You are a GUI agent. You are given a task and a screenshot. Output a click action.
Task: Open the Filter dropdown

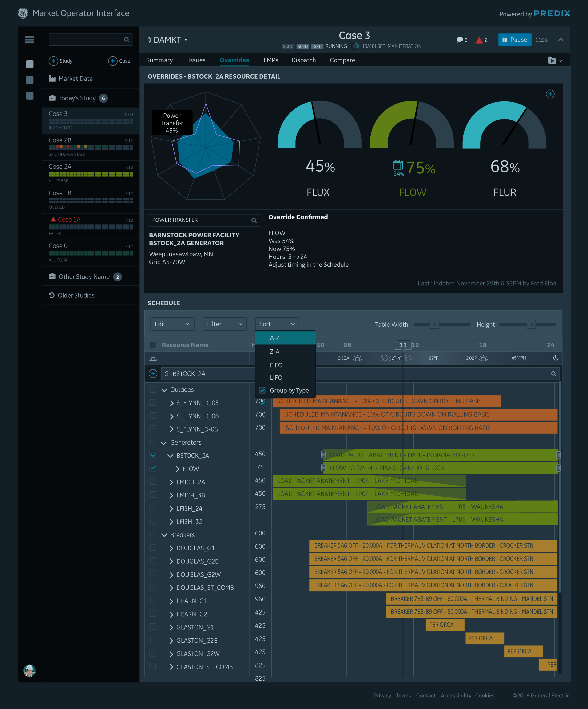(x=224, y=324)
